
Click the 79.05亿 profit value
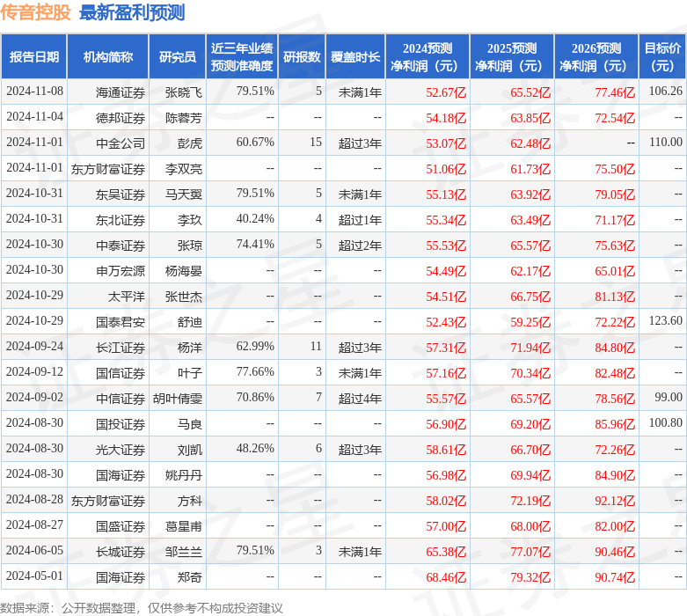[615, 194]
